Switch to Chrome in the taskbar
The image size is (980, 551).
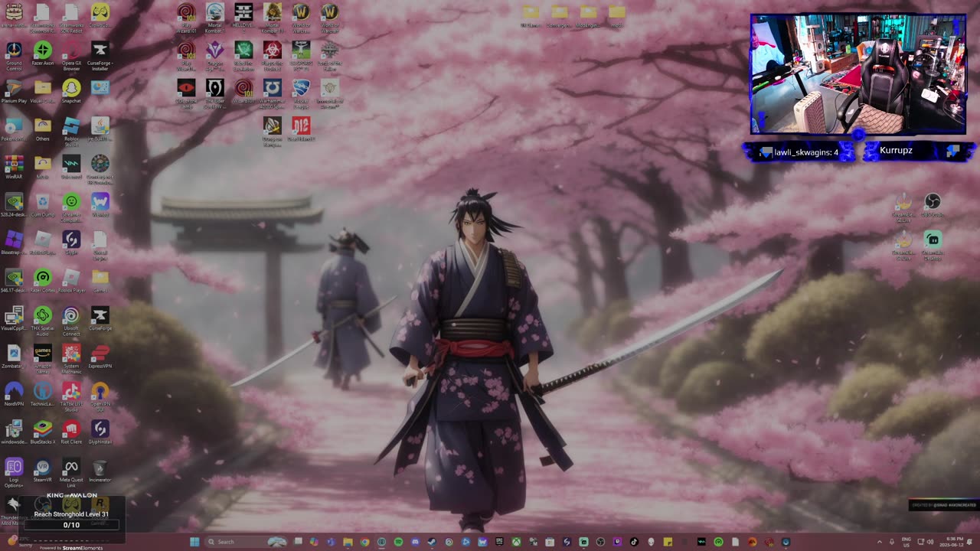tap(364, 542)
